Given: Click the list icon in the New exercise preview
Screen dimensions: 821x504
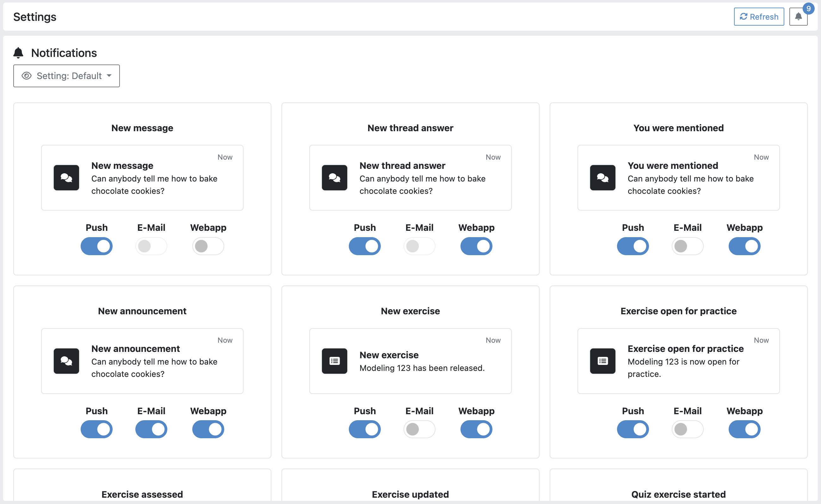Looking at the screenshot, I should pos(334,361).
